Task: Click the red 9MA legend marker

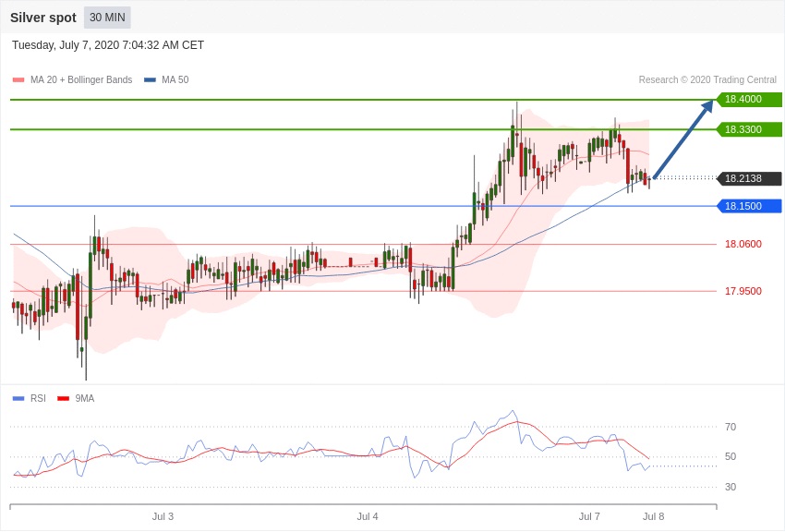Action: tap(63, 399)
